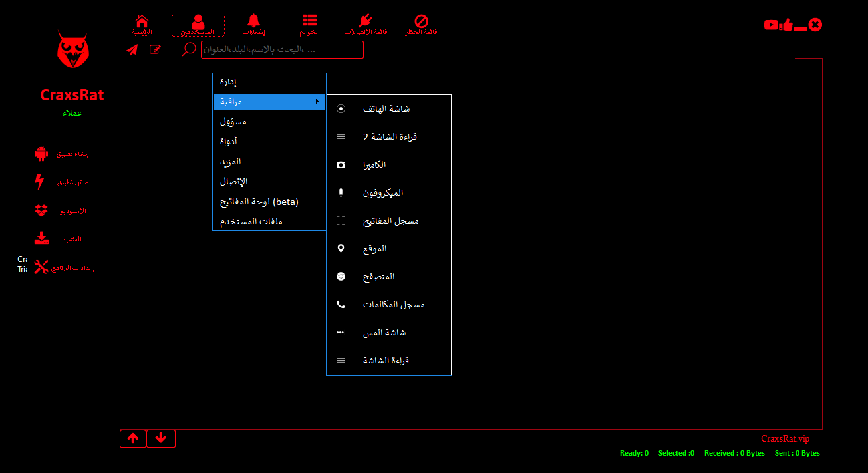
Task: Click the download tray installer (المثبت) icon
Action: pyautogui.click(x=41, y=239)
